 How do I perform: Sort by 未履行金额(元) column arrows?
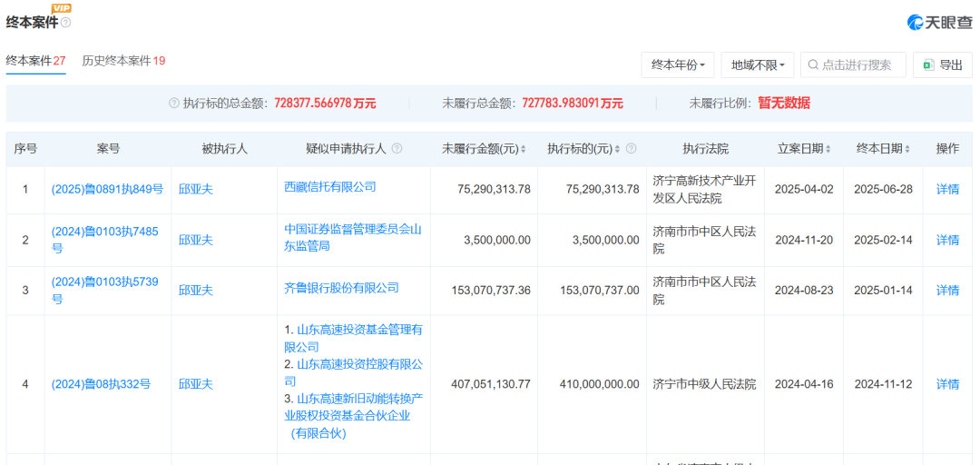pos(523,149)
